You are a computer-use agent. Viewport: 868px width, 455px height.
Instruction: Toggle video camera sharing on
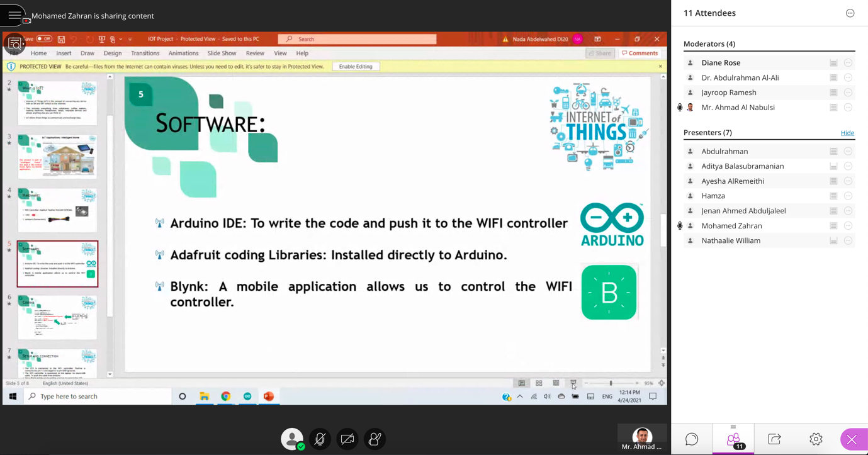coord(347,439)
